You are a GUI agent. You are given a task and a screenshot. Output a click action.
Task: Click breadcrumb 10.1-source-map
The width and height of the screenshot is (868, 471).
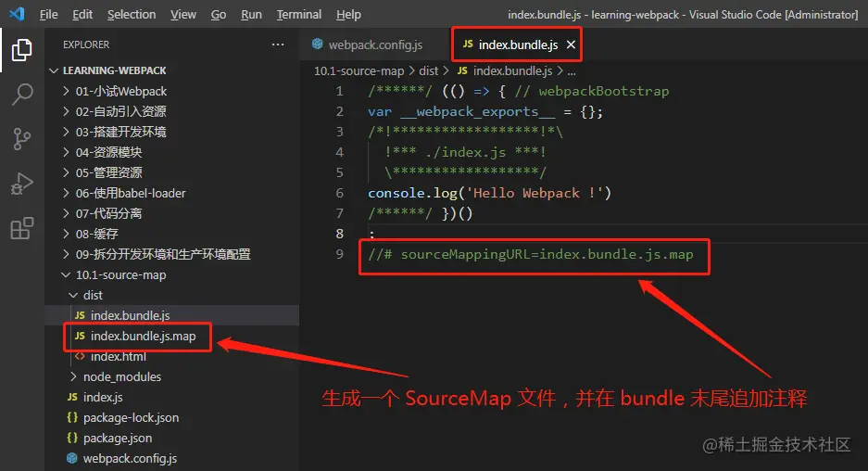359,70
